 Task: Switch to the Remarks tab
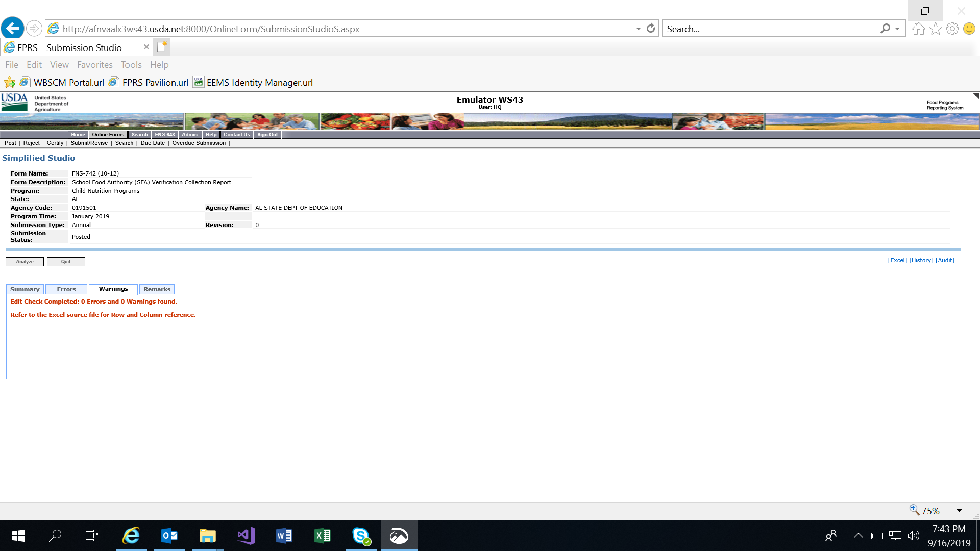[x=157, y=289]
